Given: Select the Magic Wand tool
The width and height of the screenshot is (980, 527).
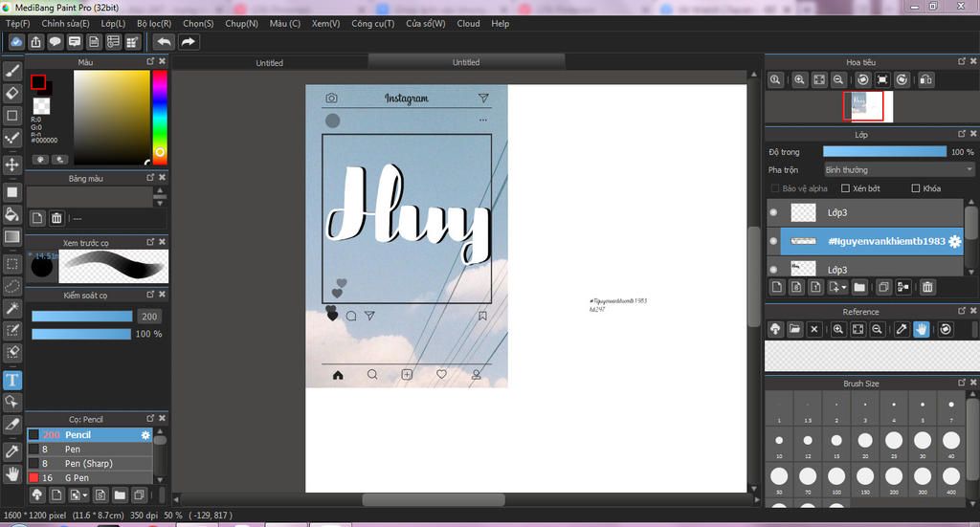Looking at the screenshot, I should pyautogui.click(x=11, y=308).
